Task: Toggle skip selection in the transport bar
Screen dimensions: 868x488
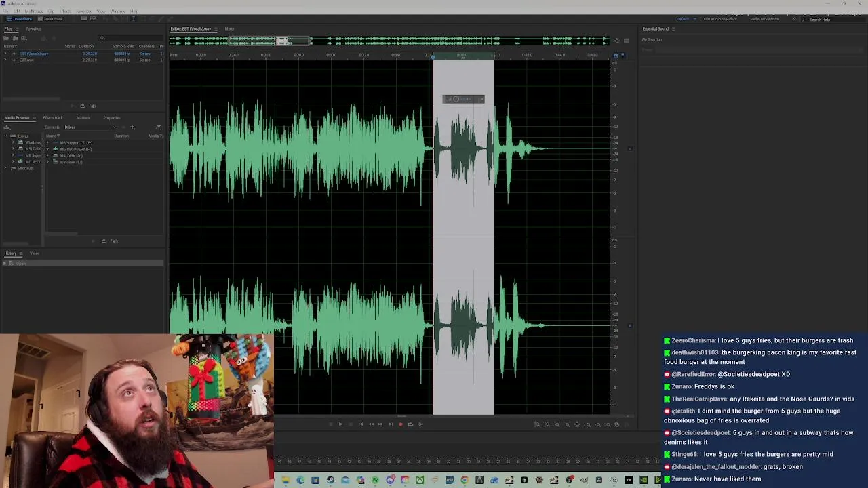Action: (420, 424)
